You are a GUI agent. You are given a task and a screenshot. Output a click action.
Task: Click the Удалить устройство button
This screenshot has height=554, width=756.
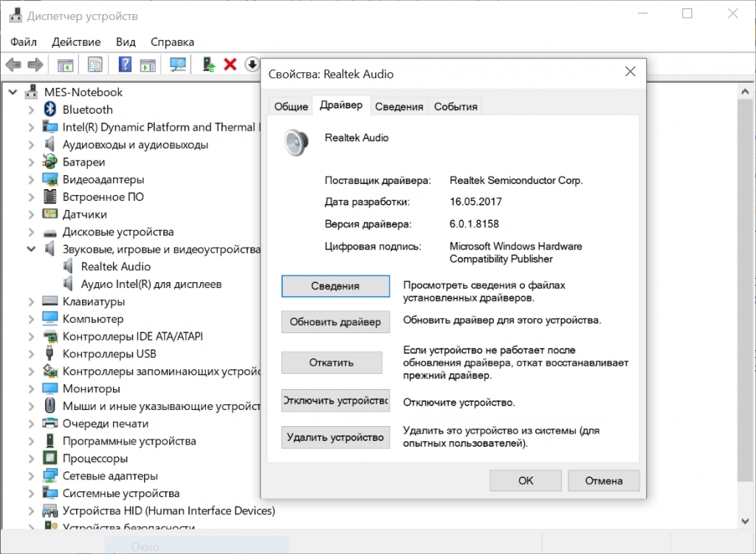[x=336, y=437]
